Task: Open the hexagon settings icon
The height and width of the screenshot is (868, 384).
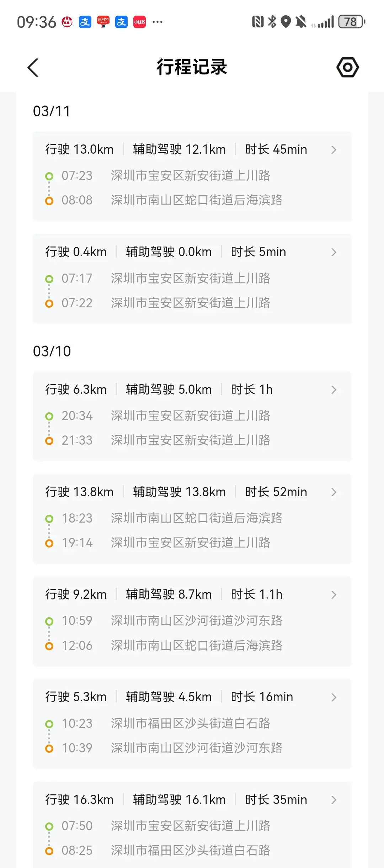Action: coord(347,67)
